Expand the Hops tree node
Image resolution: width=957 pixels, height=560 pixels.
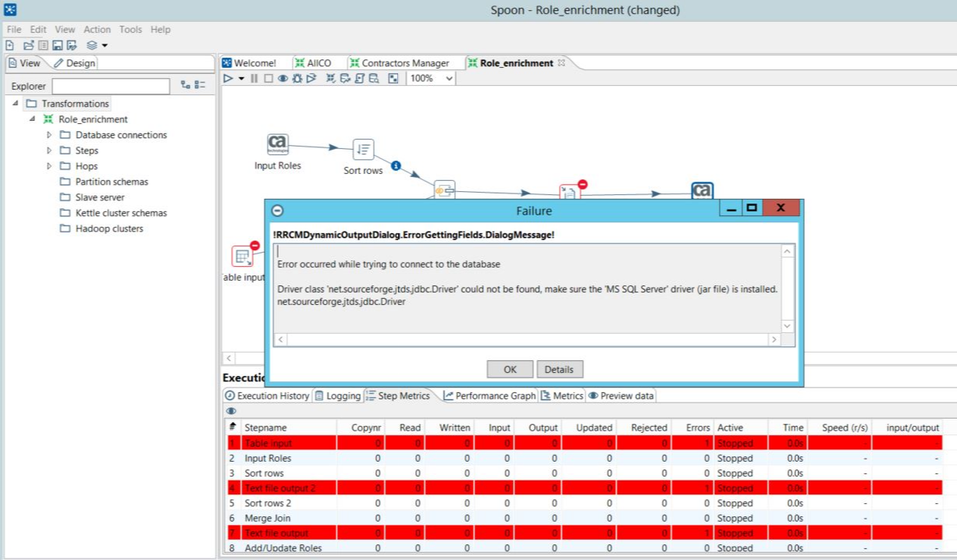(x=49, y=166)
